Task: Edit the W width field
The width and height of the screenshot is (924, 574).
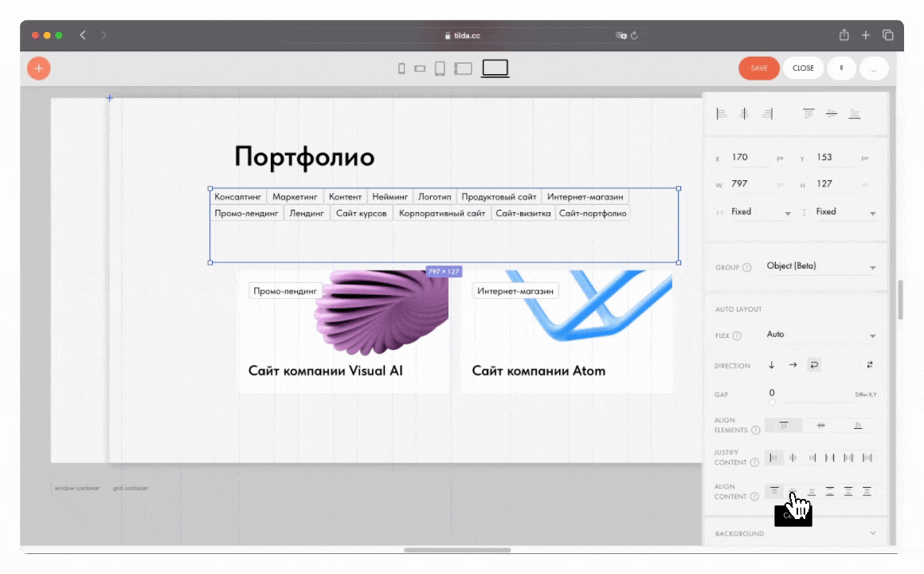Action: point(751,184)
